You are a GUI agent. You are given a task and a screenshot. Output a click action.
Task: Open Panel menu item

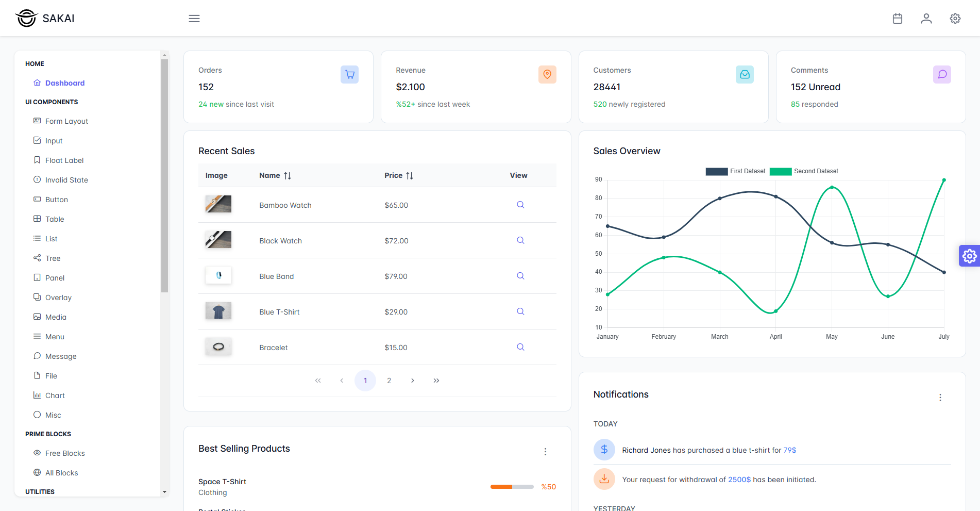(x=49, y=278)
